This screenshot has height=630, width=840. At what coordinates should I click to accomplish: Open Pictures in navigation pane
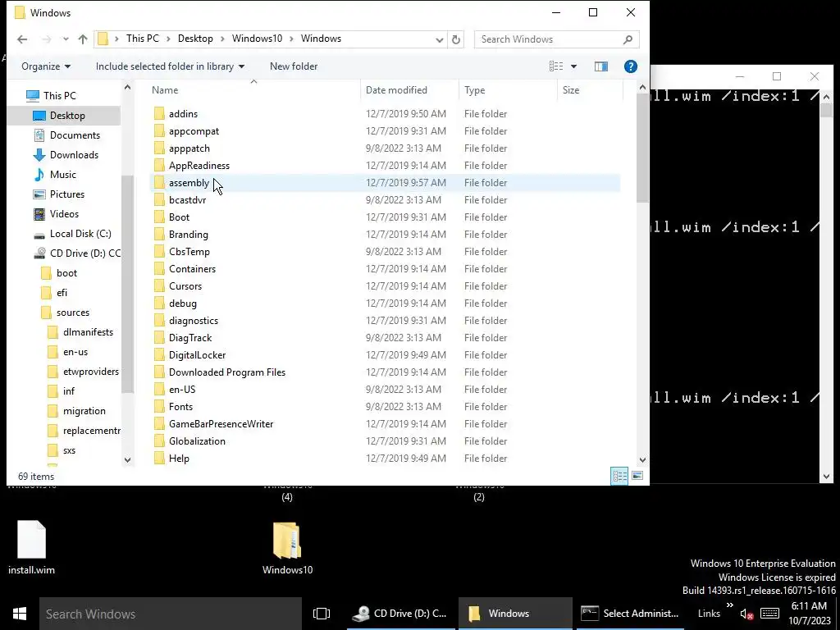[67, 194]
